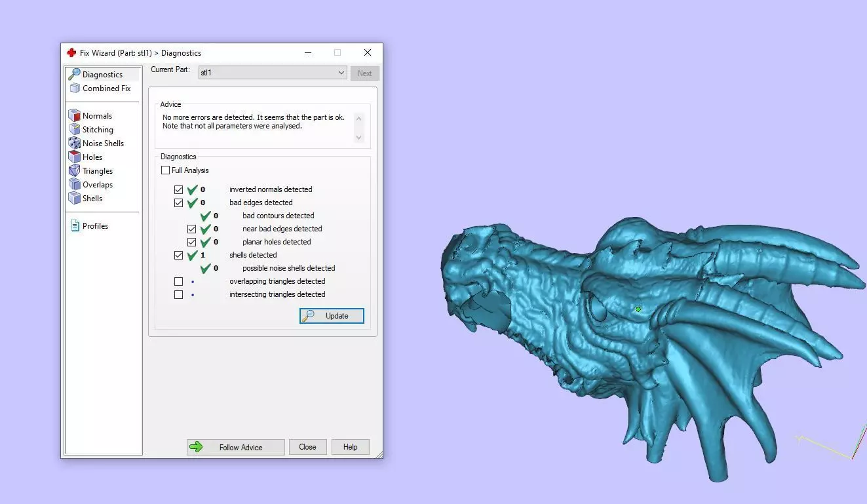This screenshot has height=504, width=867.
Task: Click the "shells detected" label
Action: (x=253, y=255)
